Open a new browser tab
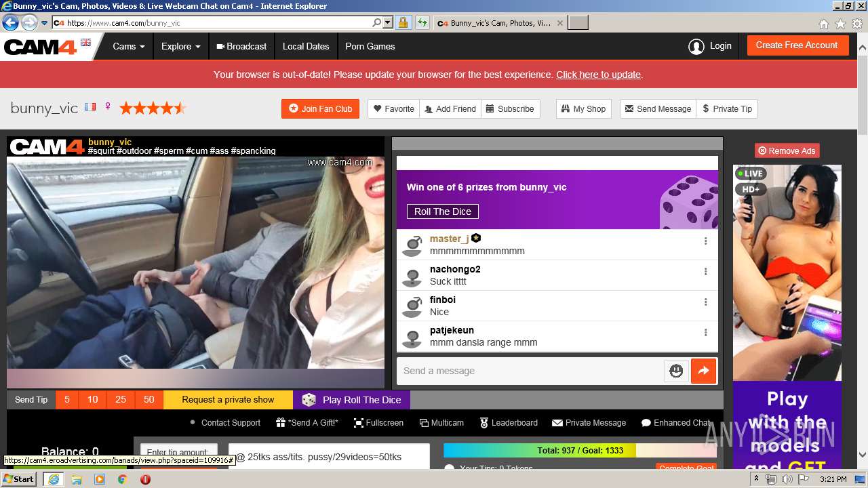The height and width of the screenshot is (488, 868). pyautogui.click(x=578, y=23)
